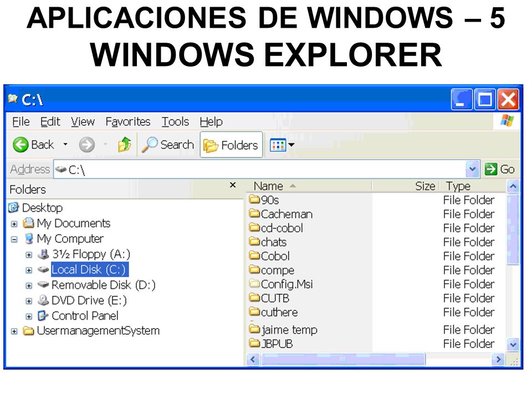Collapse the My Computer tree node
This screenshot has height=399, width=532.
(x=14, y=239)
